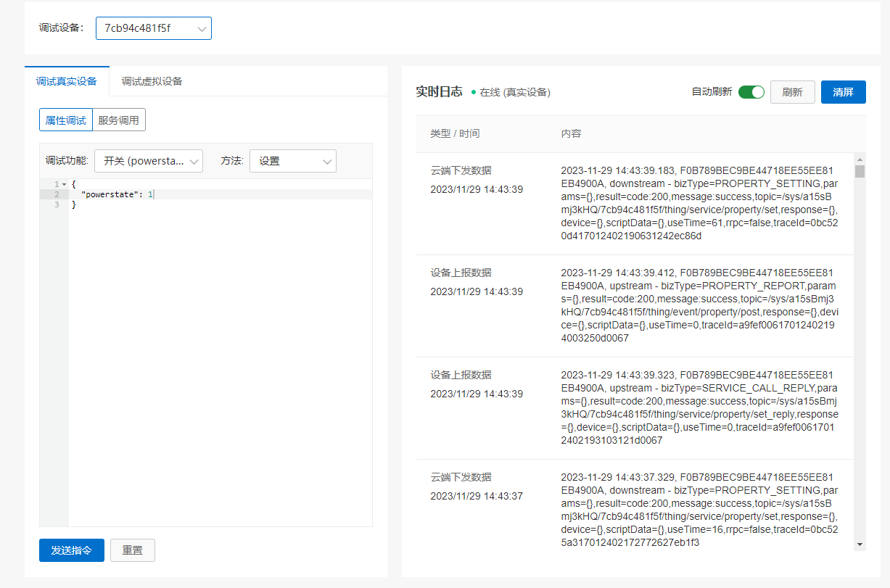Screen dimensions: 890x588
Task: Select the PROPERTY_REPORT log entry content
Action: [x=700, y=305]
